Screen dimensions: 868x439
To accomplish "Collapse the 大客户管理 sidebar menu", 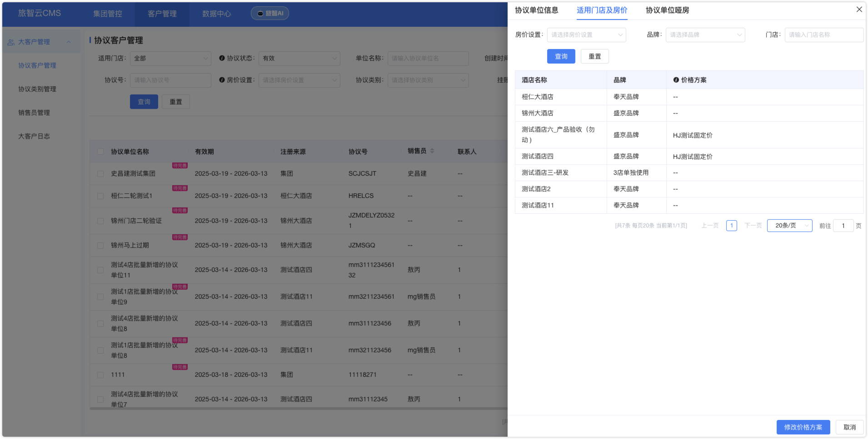I will click(x=69, y=42).
